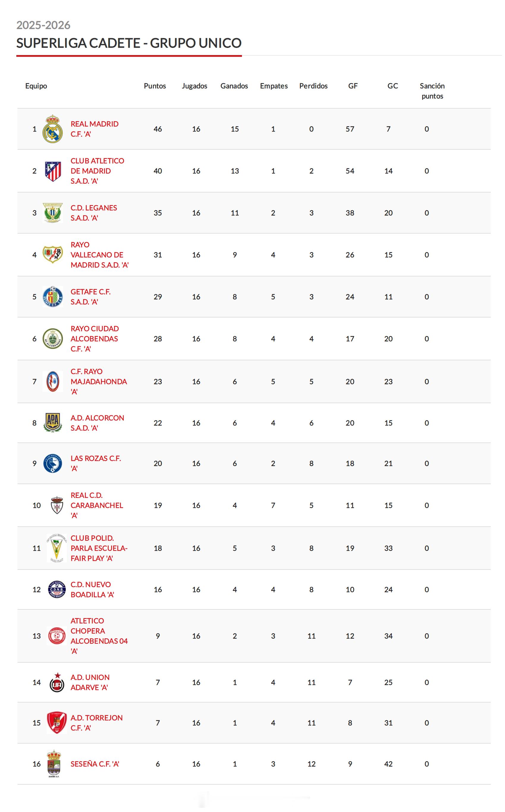Click the Rayo Ciudad Alcobendas crest
The width and height of the screenshot is (505, 812).
(x=53, y=339)
